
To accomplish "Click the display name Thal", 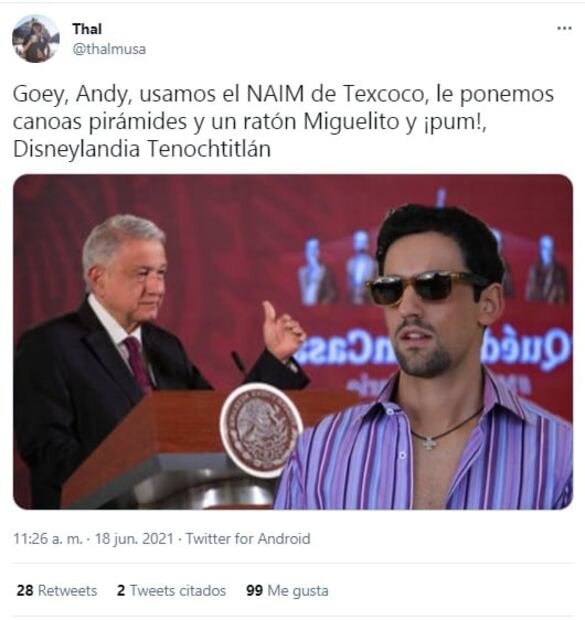I will point(87,29).
